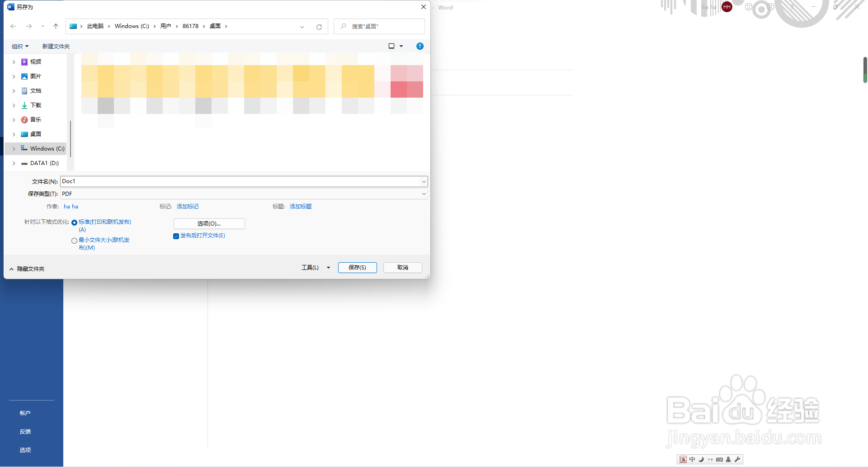The height and width of the screenshot is (467, 868).
Task: Click the view layout icon in the dialog toolbar
Action: [x=392, y=46]
